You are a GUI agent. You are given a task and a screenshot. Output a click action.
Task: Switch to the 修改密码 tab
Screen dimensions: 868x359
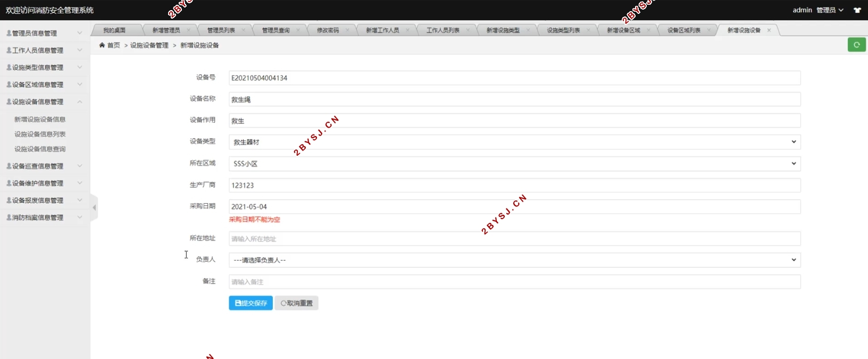[x=328, y=30]
